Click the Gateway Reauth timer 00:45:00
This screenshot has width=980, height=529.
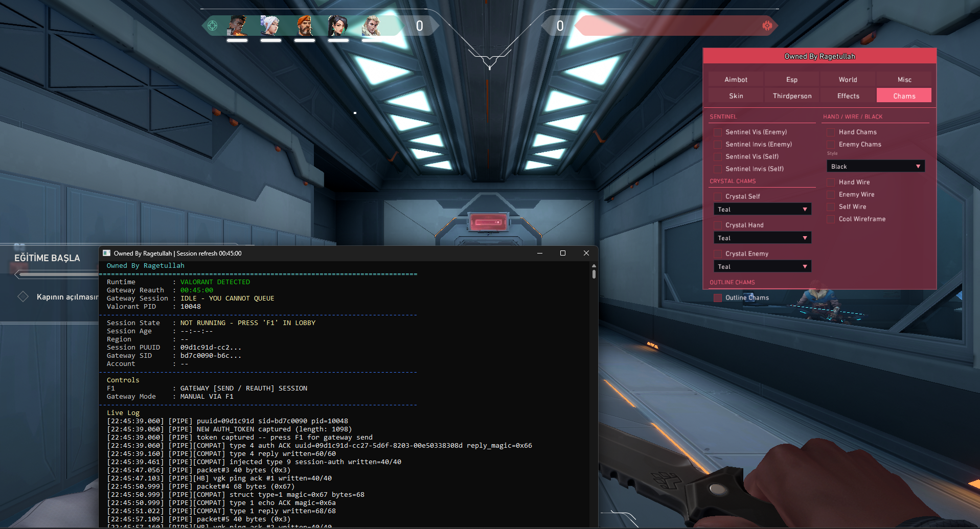[197, 290]
